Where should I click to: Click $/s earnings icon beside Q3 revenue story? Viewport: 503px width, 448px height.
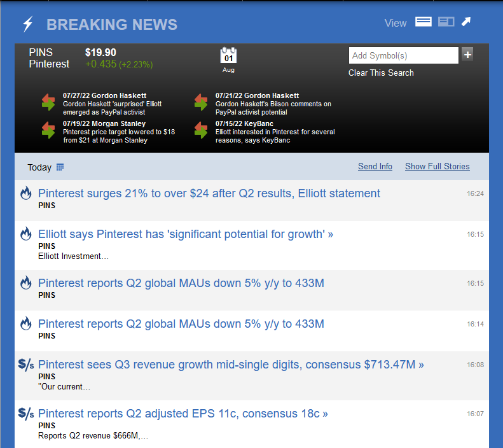(26, 365)
